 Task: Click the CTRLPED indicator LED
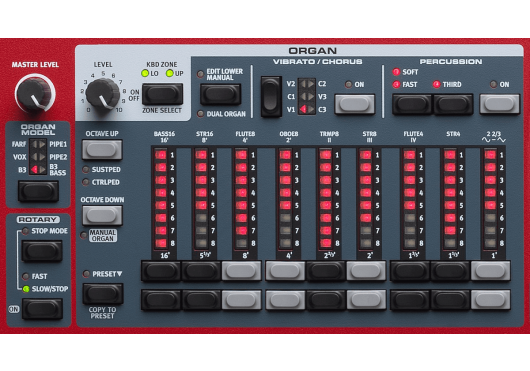pyautogui.click(x=86, y=182)
